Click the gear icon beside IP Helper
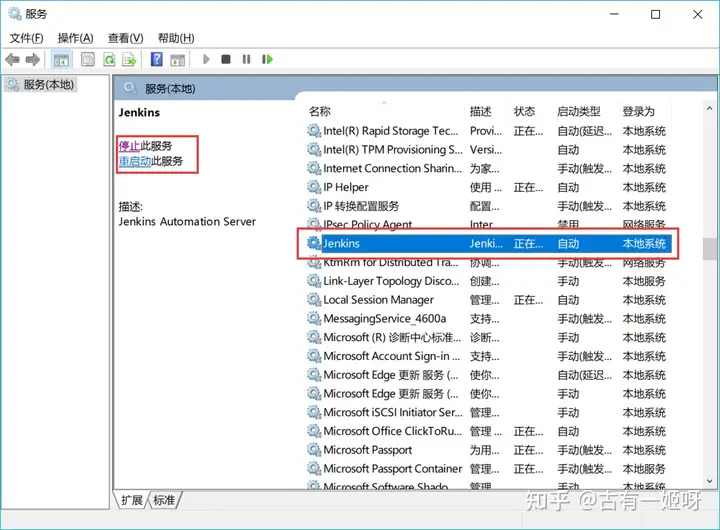This screenshot has width=720, height=530. (x=314, y=187)
